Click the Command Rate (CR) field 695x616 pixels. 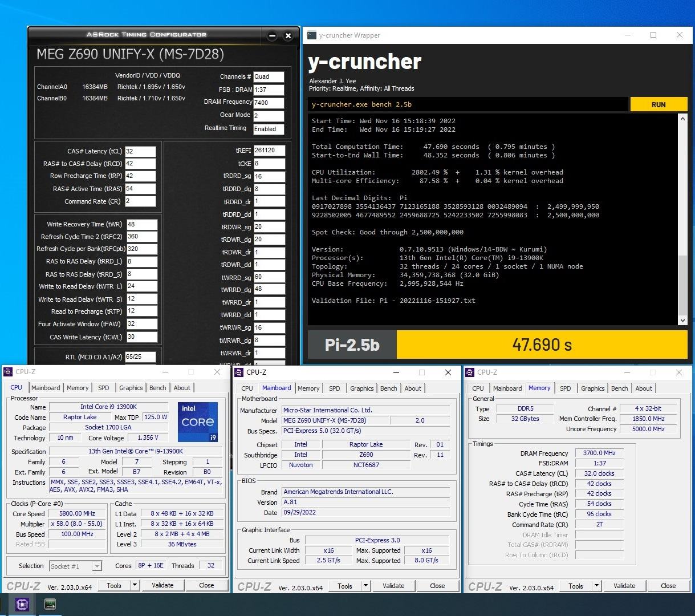point(140,201)
